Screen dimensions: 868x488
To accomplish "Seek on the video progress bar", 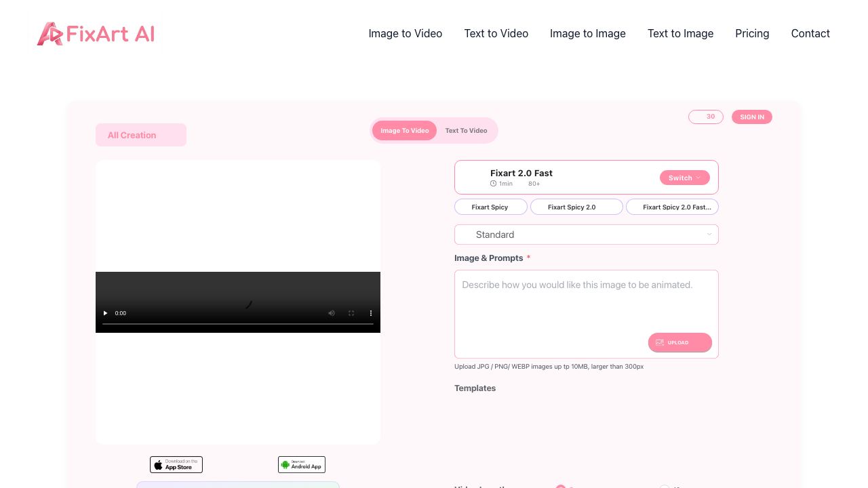I will pos(238,324).
